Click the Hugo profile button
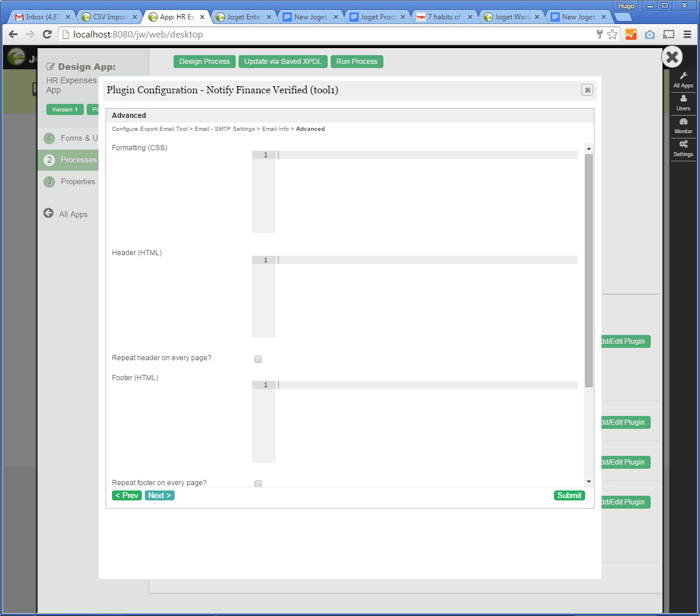Viewport: 700px width, 616px height. (626, 5)
